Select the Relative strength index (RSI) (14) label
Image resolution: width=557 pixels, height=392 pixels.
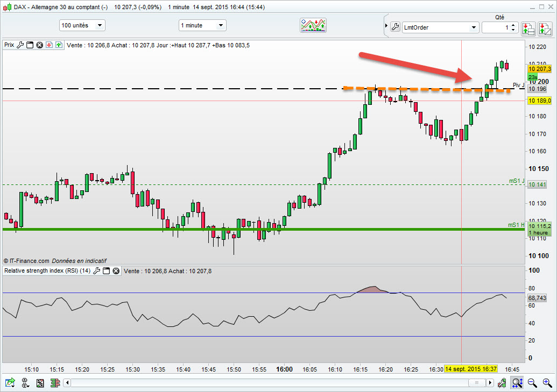47,270
